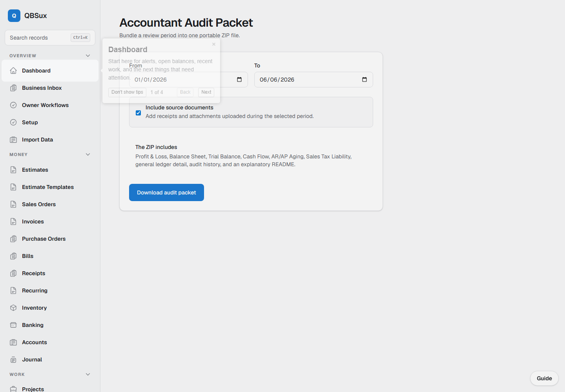This screenshot has height=392, width=565.
Task: Click the Import Data icon
Action: click(13, 140)
